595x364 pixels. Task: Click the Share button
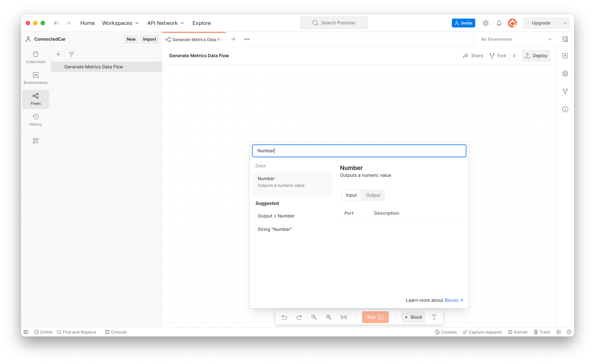(x=473, y=56)
